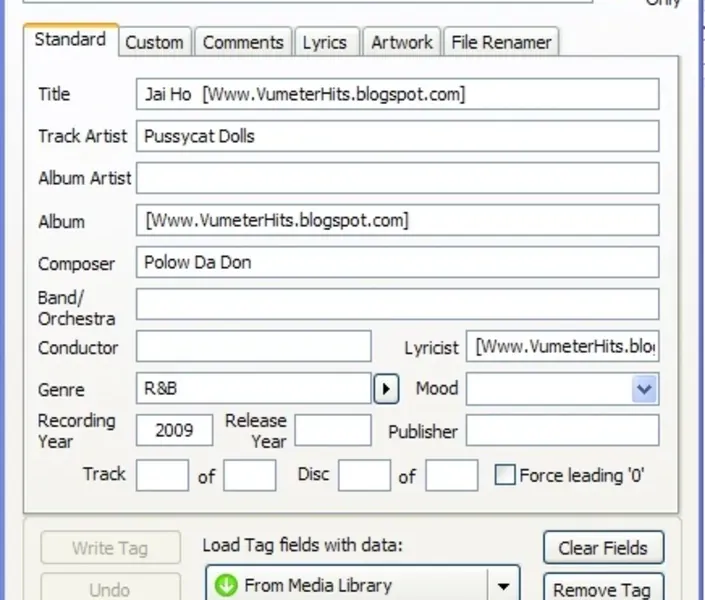Click into the Title field
705x600 pixels.
point(397,94)
